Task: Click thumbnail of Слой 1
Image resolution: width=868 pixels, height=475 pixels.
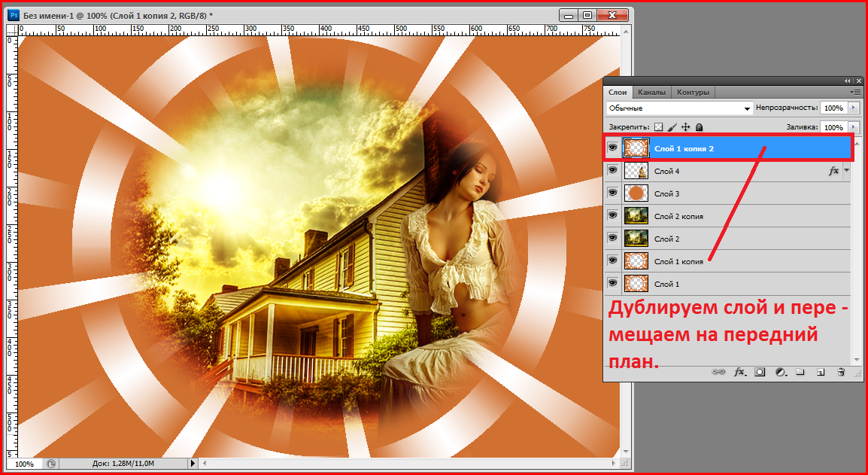Action: tap(636, 284)
